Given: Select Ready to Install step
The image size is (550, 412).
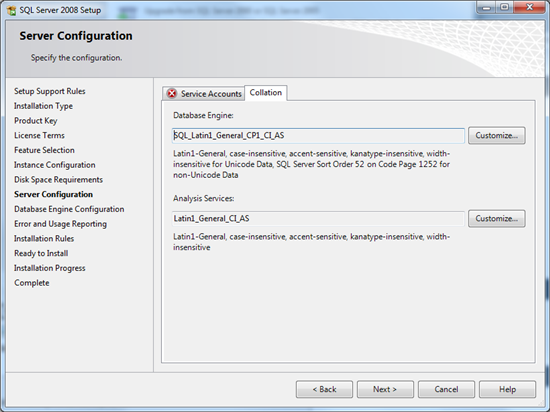Looking at the screenshot, I should [x=41, y=253].
